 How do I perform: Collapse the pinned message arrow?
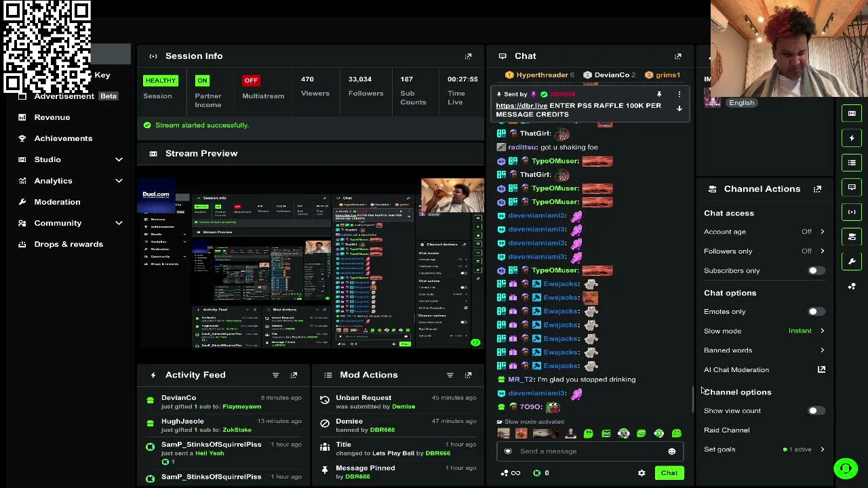coord(679,108)
